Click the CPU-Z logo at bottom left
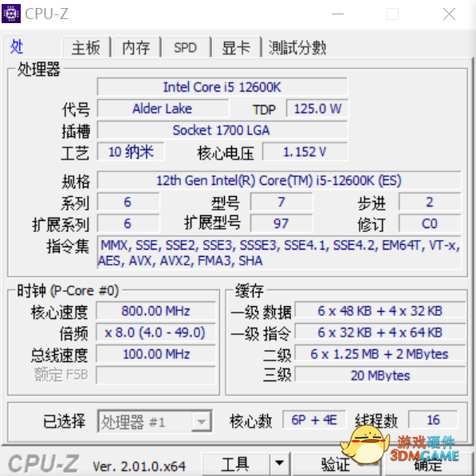476x476 pixels. (43, 463)
